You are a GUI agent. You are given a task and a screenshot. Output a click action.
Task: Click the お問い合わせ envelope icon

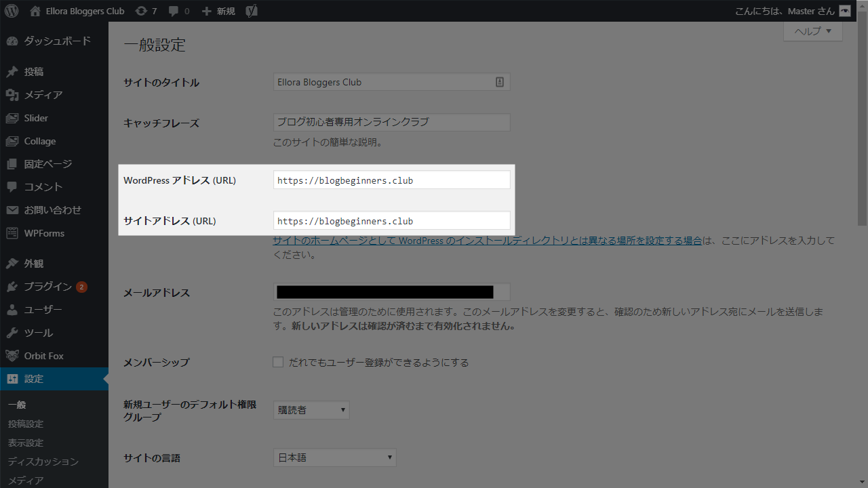[12, 210]
